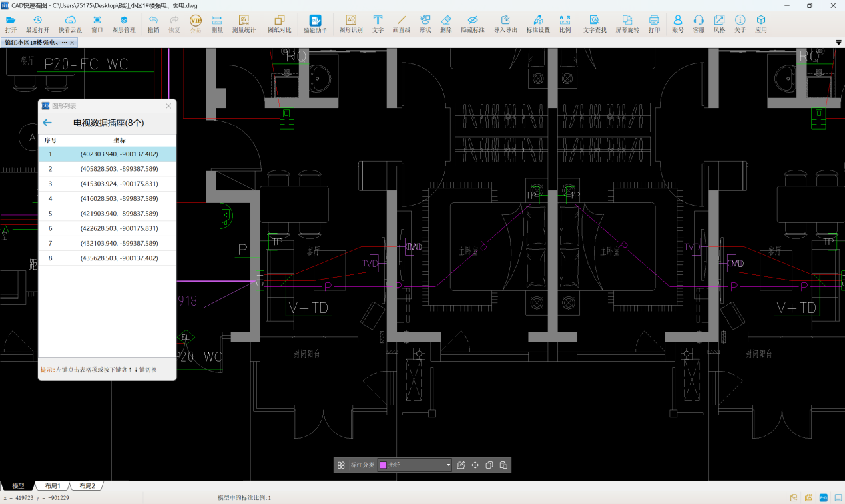Viewport: 845px width, 504px height.
Task: Click the second orange status bar icon
Action: [808, 498]
